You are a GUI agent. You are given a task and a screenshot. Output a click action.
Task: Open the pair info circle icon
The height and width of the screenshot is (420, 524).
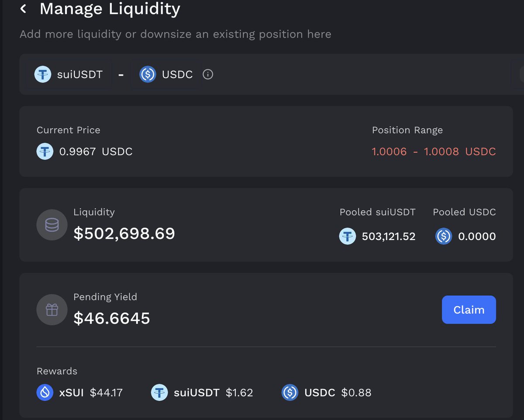[208, 75]
